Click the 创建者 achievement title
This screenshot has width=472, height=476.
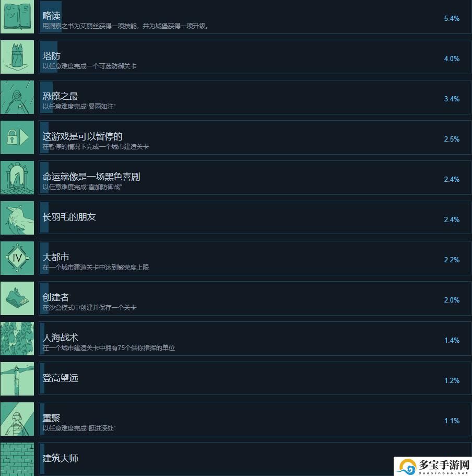click(55, 297)
